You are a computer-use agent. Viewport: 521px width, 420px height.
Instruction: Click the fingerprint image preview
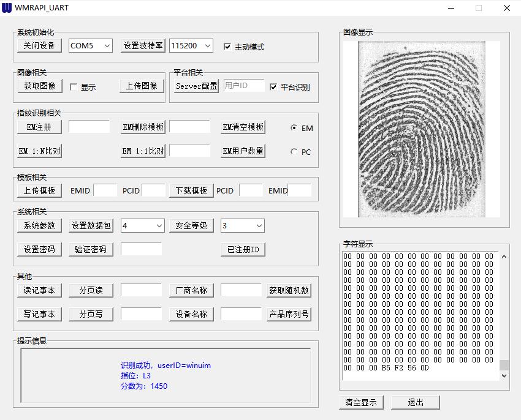(x=421, y=129)
